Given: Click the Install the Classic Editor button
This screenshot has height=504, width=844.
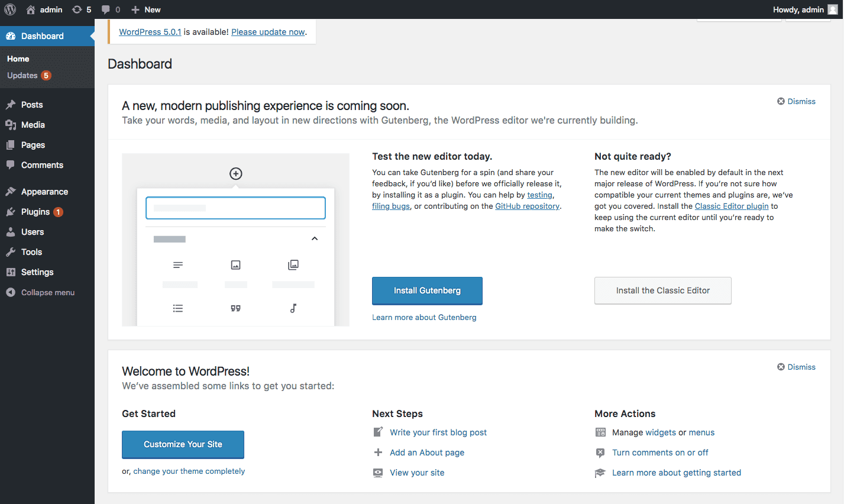Looking at the screenshot, I should (662, 290).
